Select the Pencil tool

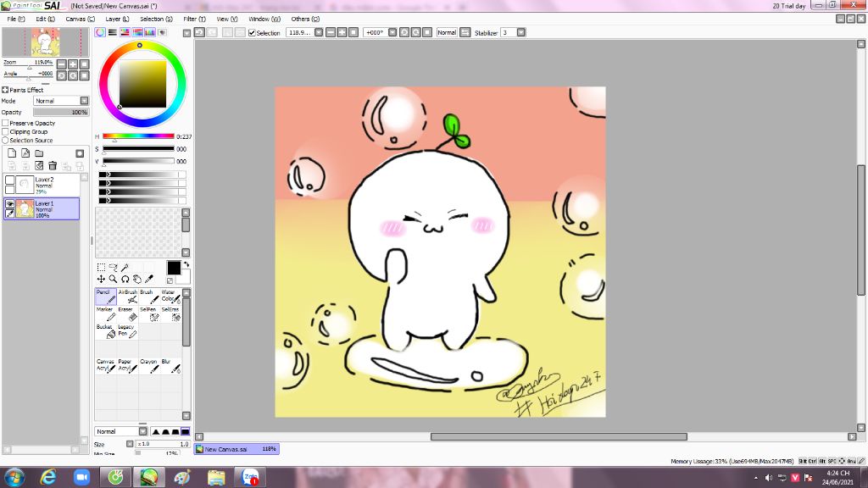coord(105,297)
